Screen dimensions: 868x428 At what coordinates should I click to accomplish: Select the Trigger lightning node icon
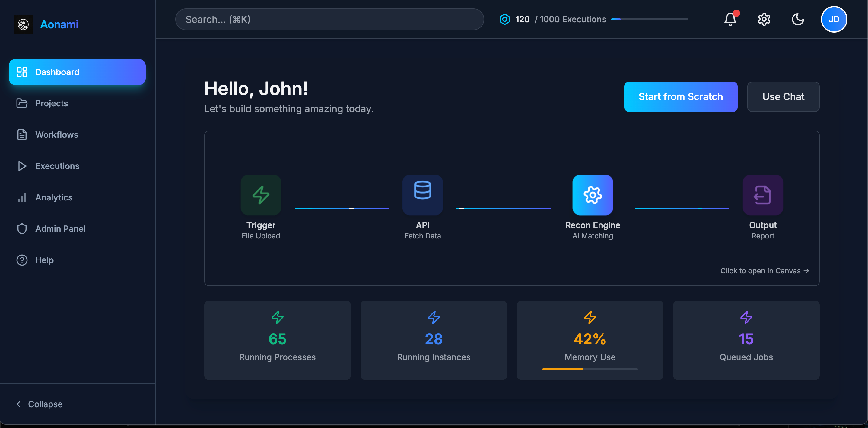pos(261,195)
